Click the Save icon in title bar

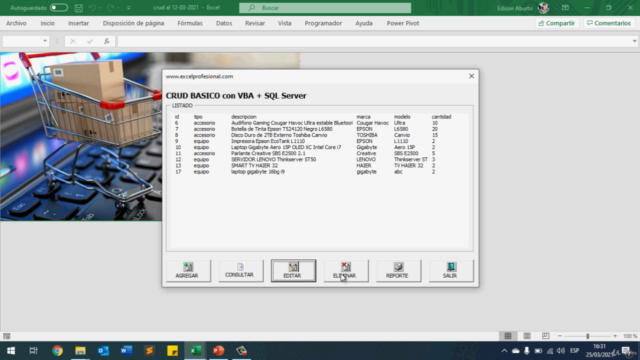(79, 8)
